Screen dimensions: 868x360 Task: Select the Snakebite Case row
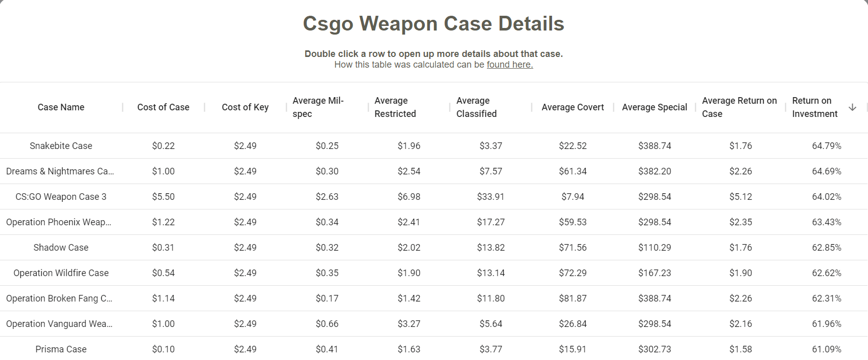pos(434,146)
